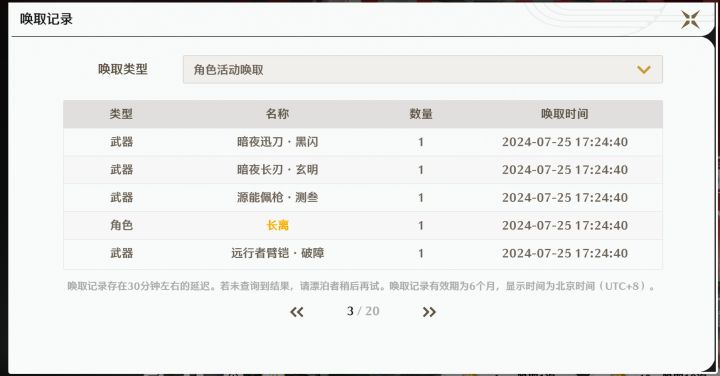720x376 pixels.
Task: Click 武器 type in 源能佩枪 row
Action: point(121,197)
